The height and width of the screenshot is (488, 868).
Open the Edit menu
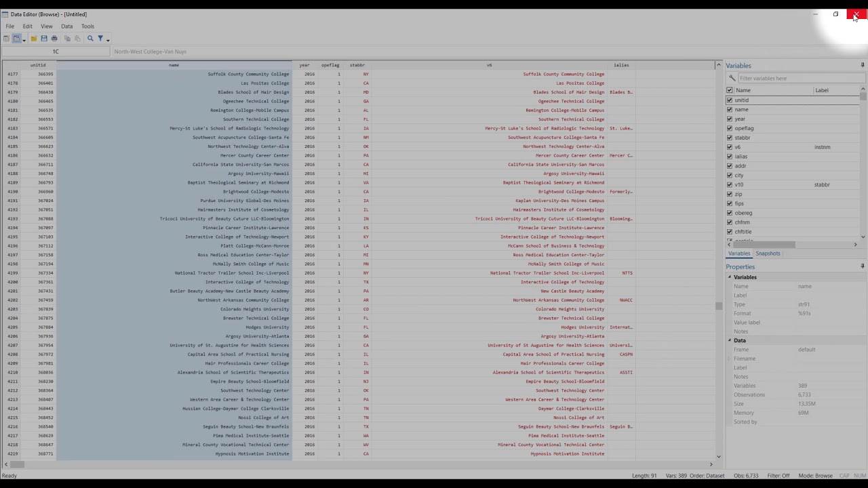pos(27,26)
